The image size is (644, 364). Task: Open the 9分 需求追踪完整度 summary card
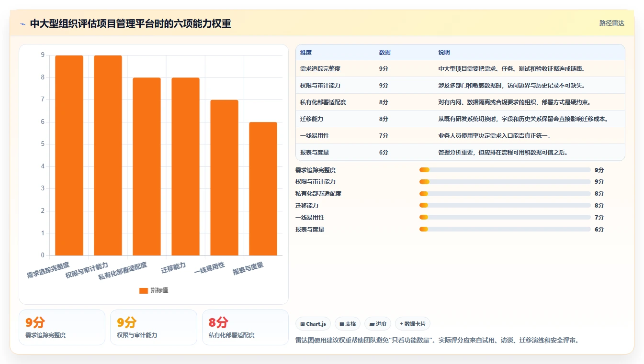pyautogui.click(x=62, y=327)
